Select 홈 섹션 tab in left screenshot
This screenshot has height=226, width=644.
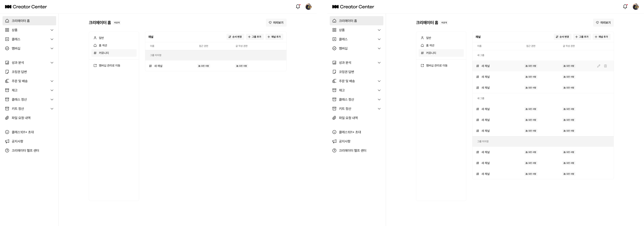click(103, 45)
